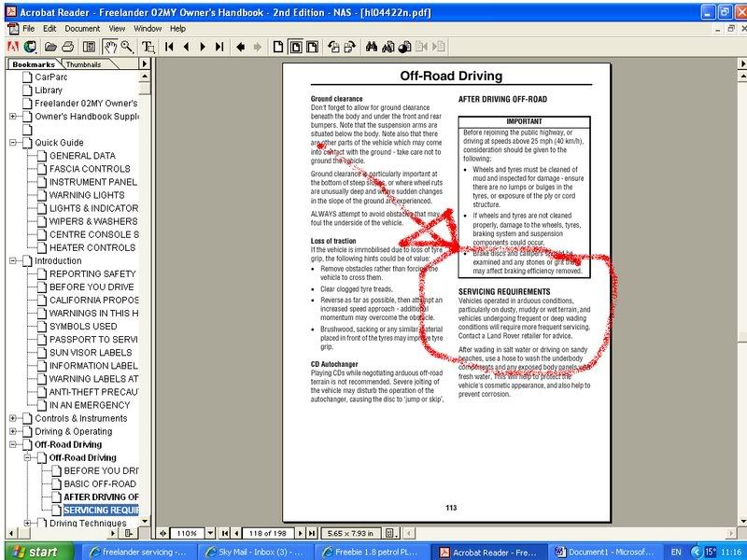Choose the Fit in Window view icon
Screen dimensions: 747x560
point(295,47)
